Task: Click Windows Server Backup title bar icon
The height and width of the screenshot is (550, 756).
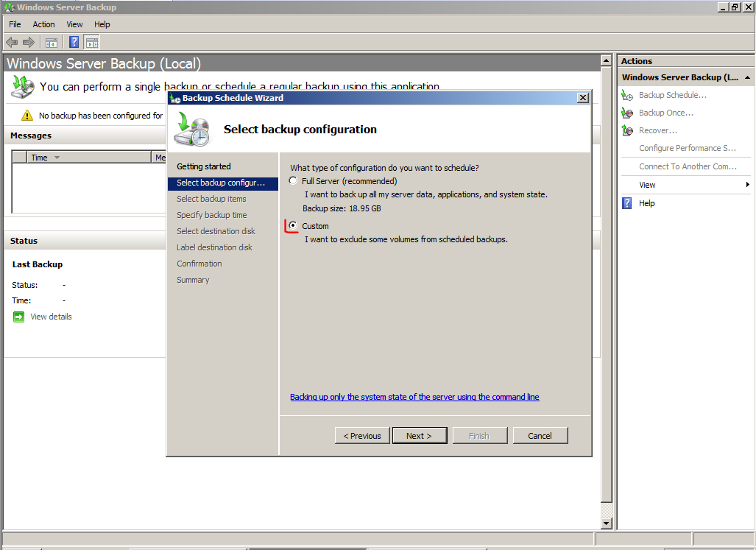Action: [9, 7]
